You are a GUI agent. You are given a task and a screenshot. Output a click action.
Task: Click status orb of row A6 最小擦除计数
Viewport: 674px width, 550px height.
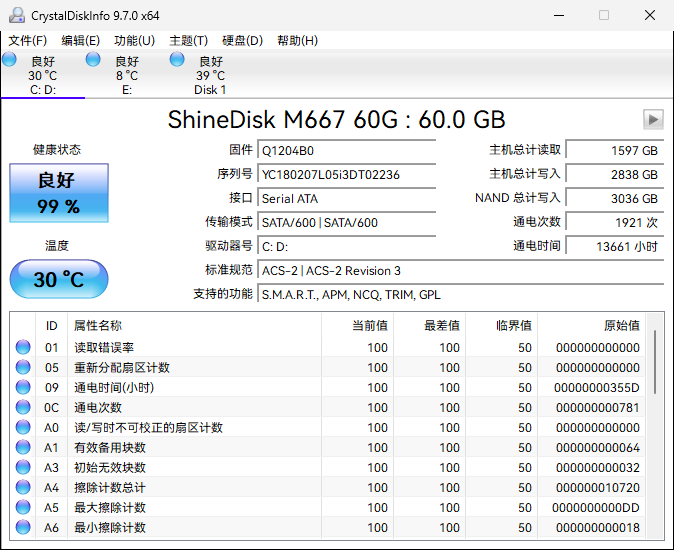tap(23, 527)
